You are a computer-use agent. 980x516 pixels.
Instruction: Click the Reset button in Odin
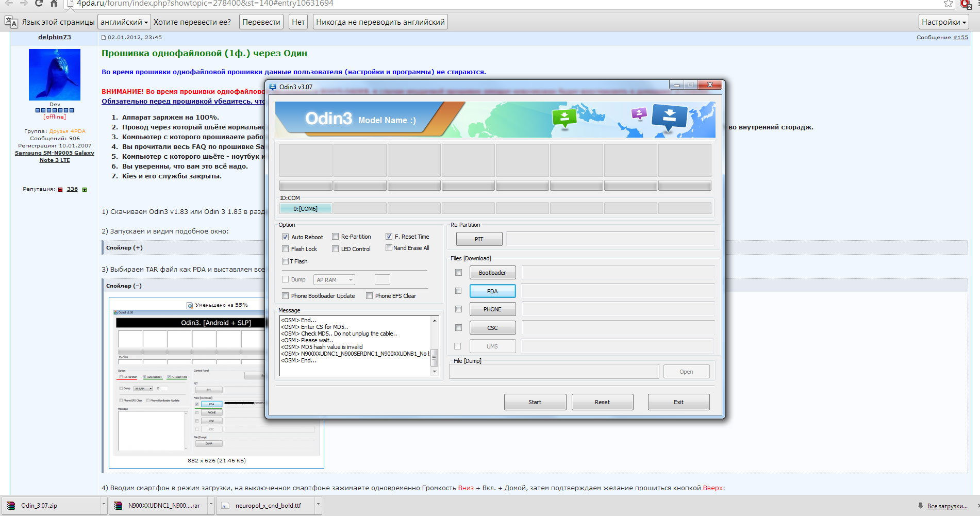(x=602, y=402)
